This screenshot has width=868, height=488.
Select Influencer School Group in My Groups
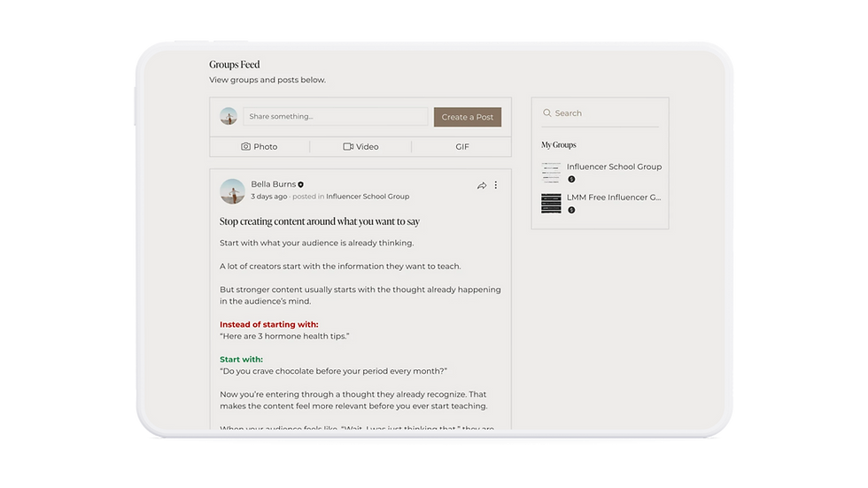614,167
